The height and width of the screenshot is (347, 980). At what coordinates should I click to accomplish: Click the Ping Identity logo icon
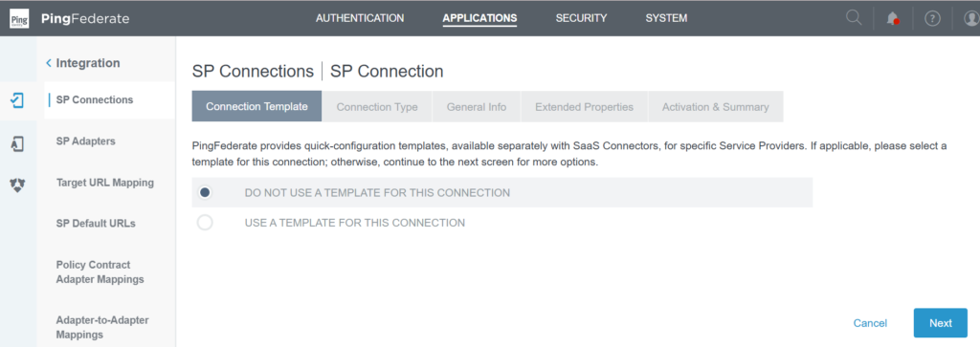tap(19, 19)
